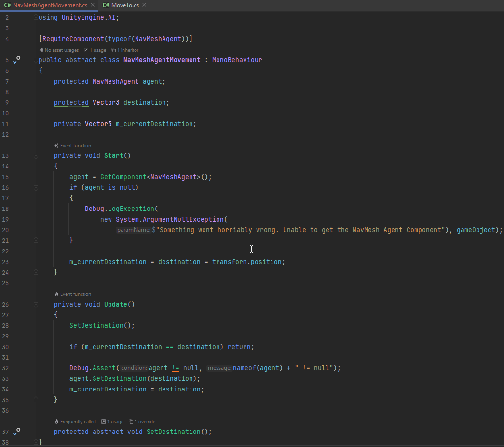
Task: Click the fold end marker on line 35
Action: coord(36,400)
